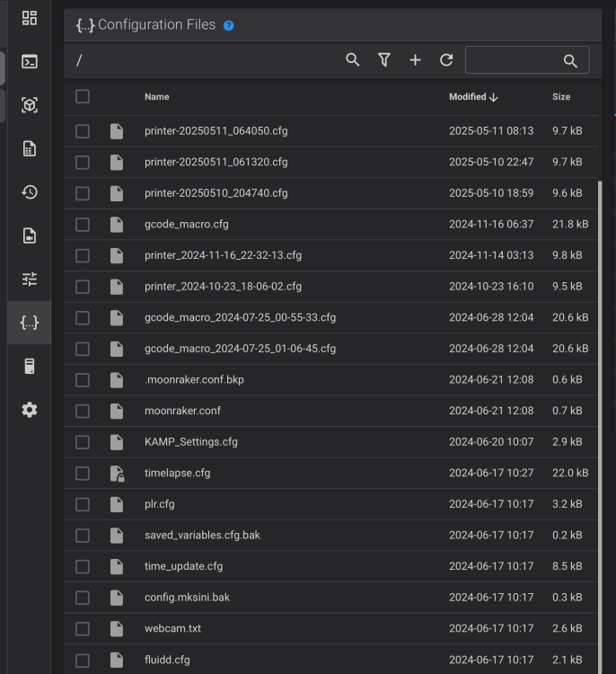Open the Settings gear icon in sidebar
The image size is (616, 674).
click(x=30, y=410)
